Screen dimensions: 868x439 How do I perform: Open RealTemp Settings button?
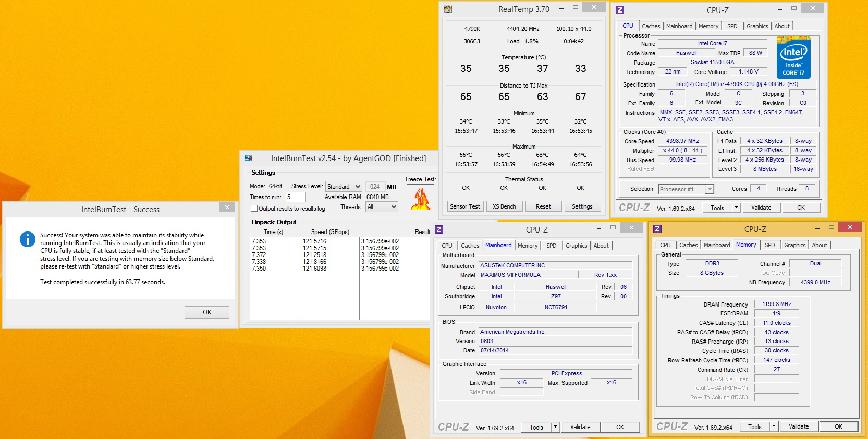point(582,206)
